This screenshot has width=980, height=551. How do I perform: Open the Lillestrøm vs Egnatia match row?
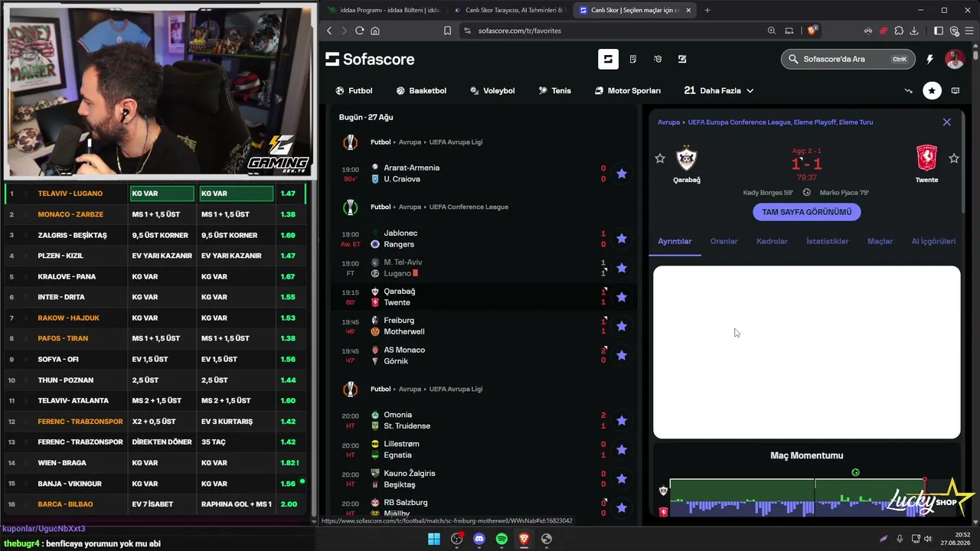pyautogui.click(x=483, y=449)
